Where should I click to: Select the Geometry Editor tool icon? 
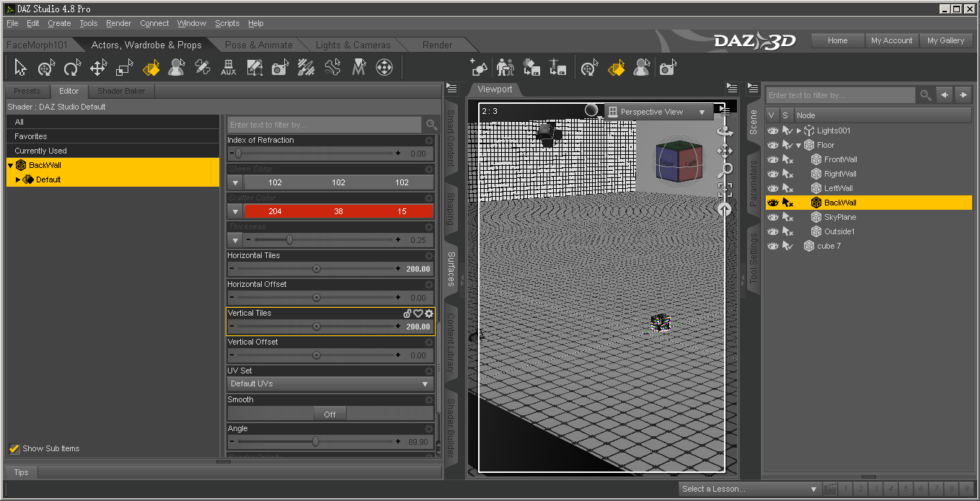tap(254, 68)
